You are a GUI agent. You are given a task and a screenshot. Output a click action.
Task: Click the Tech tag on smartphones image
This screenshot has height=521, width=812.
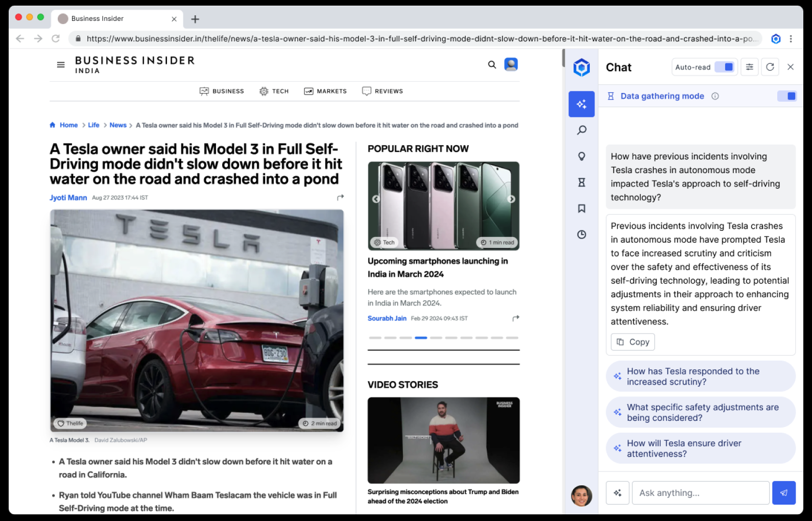[x=384, y=243]
